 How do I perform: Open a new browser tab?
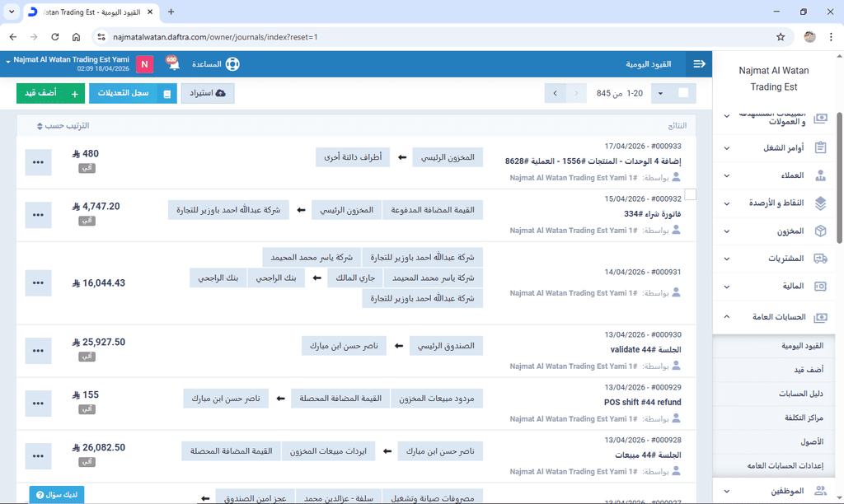pos(171,12)
